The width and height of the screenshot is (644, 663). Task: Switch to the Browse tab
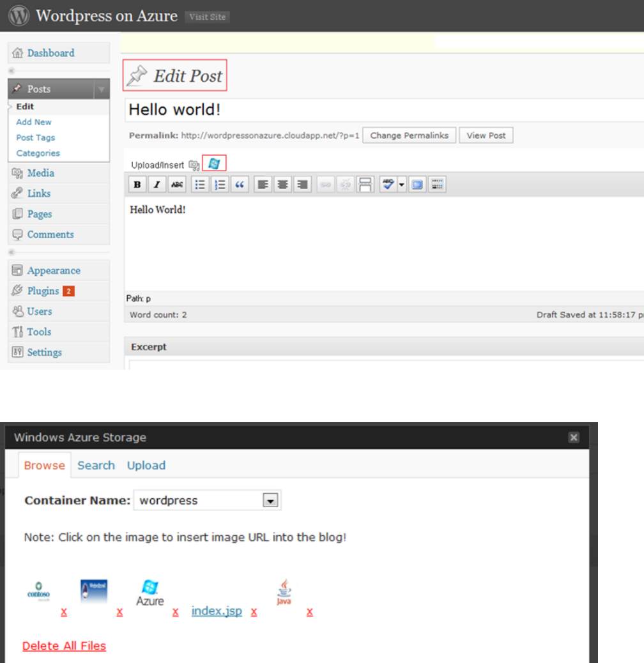44,465
